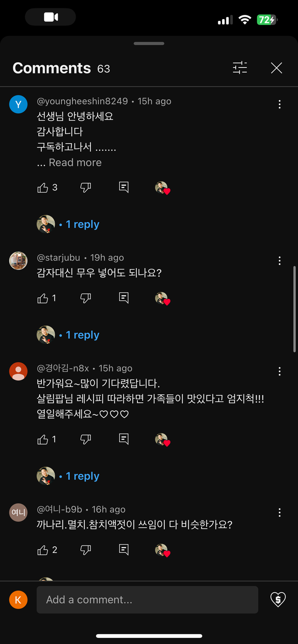Screen dimensions: 298x644
Task: Open comment sort options icon
Action: pos(240,68)
